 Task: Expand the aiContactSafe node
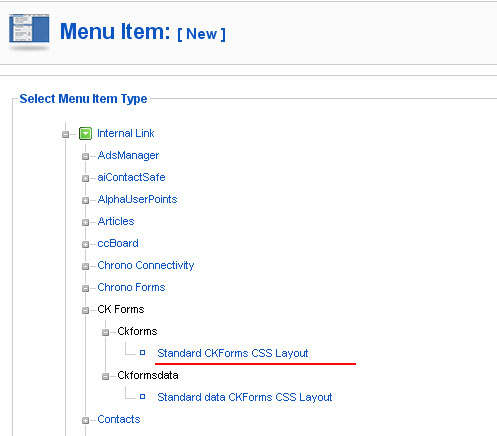pos(85,178)
